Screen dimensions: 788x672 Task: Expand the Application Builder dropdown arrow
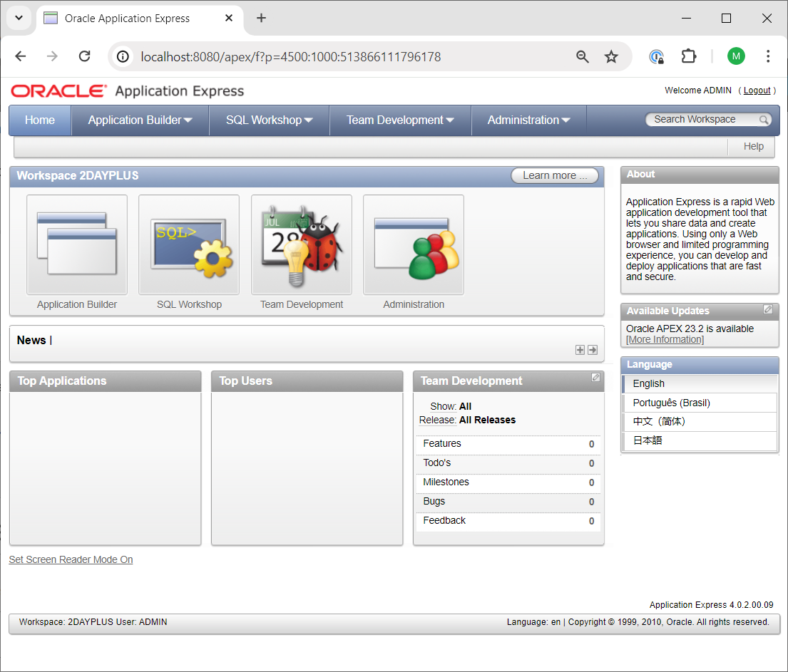(188, 120)
